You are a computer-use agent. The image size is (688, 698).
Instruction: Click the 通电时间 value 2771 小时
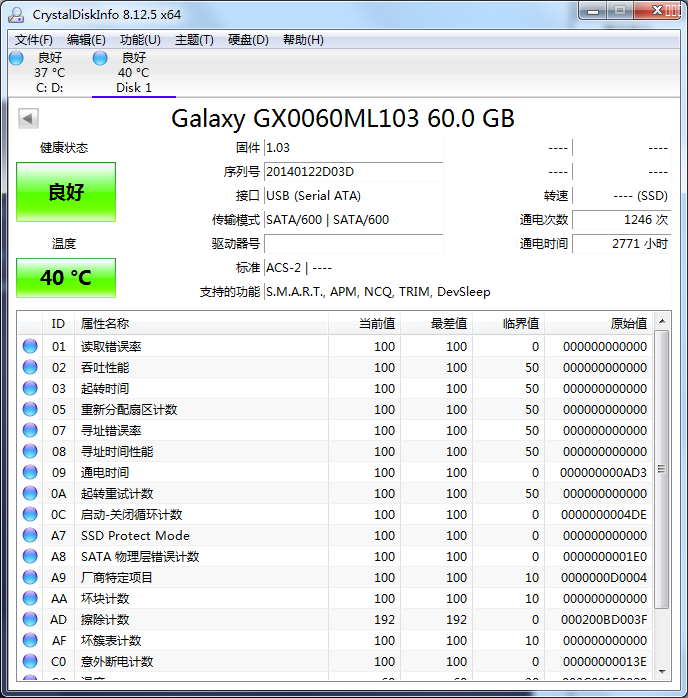(622, 244)
